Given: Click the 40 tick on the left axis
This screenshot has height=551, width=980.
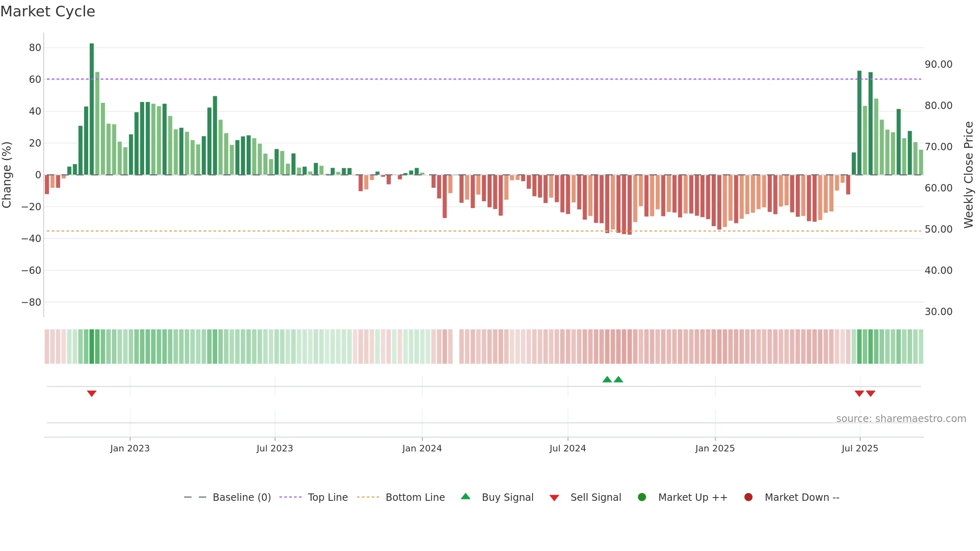Looking at the screenshot, I should click(x=35, y=111).
